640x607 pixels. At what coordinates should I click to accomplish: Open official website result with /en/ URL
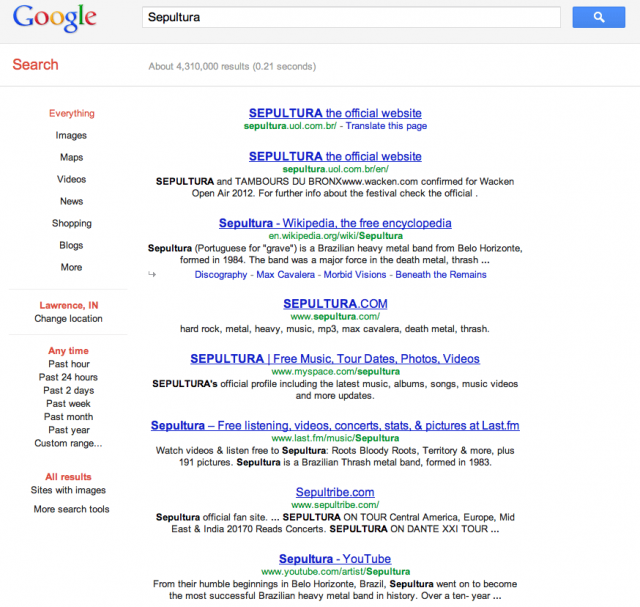pos(335,156)
